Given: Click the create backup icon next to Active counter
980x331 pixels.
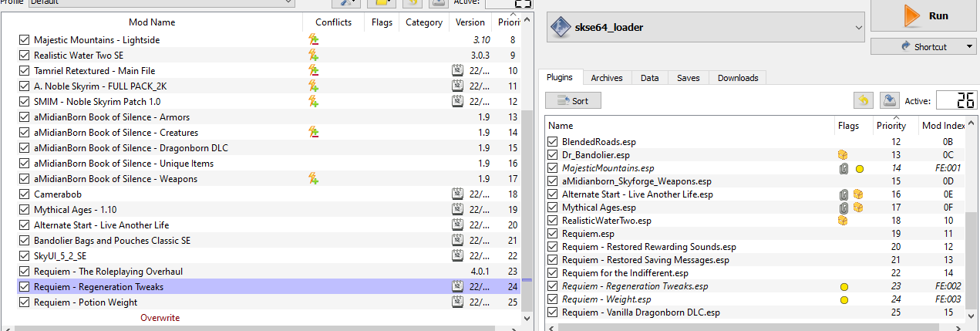Looking at the screenshot, I should point(889,100).
